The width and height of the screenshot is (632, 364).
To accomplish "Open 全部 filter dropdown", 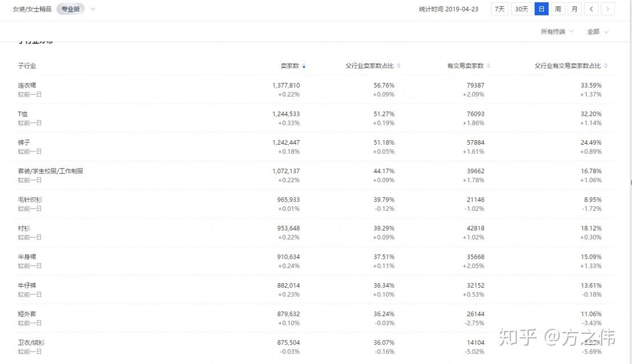I will pos(598,32).
